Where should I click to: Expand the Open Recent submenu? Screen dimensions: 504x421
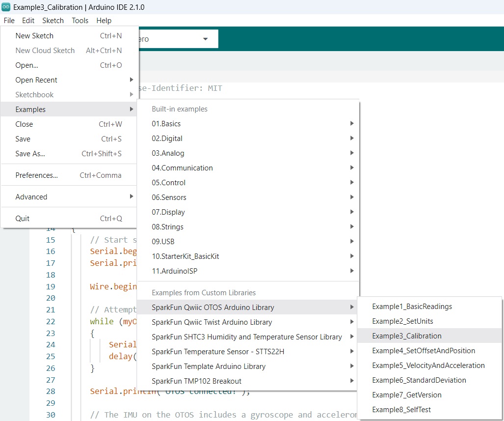(36, 80)
